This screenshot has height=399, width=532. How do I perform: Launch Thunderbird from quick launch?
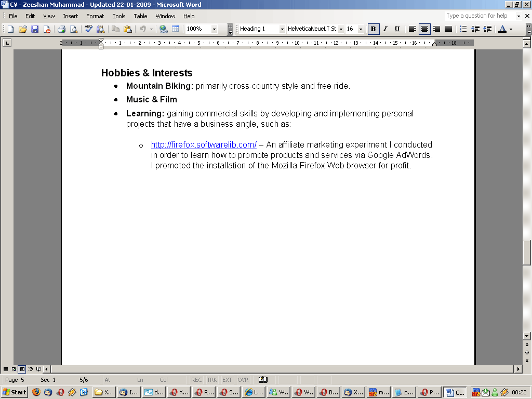pyautogui.click(x=48, y=392)
